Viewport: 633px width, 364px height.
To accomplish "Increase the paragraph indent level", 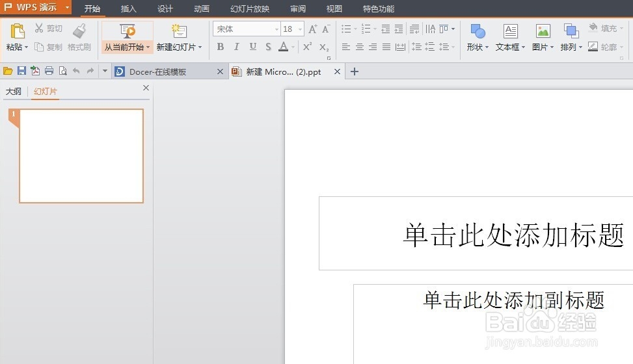I will pyautogui.click(x=399, y=29).
